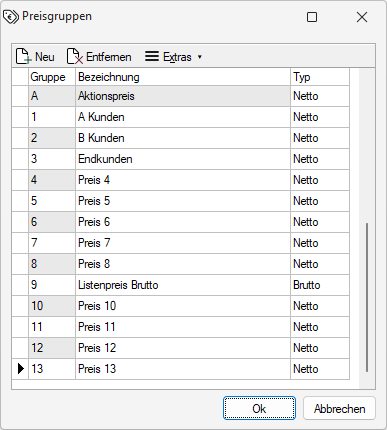Cancel with the Abbrechen button
Viewport: 387px width, 430px height.
[339, 408]
